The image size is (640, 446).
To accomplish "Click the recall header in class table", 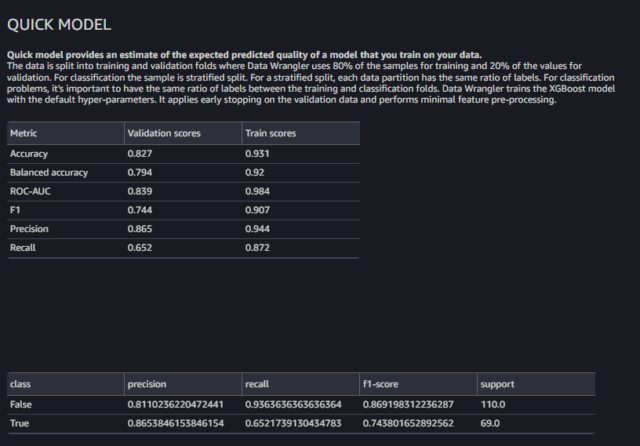I will click(x=257, y=384).
